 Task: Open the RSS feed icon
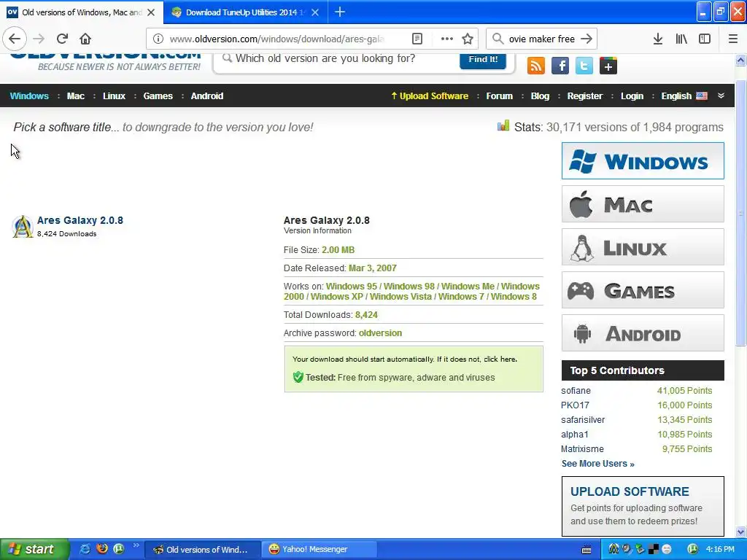coord(536,65)
